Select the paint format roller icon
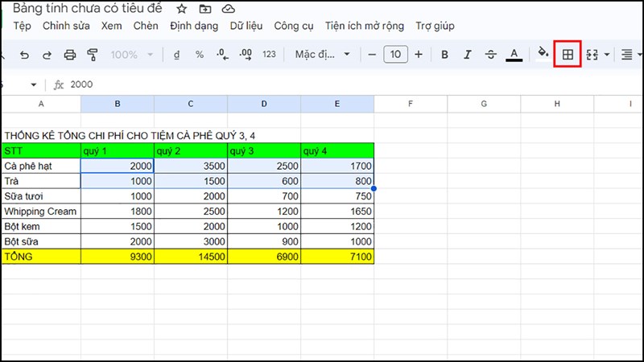The height and width of the screenshot is (362, 644). pos(93,55)
